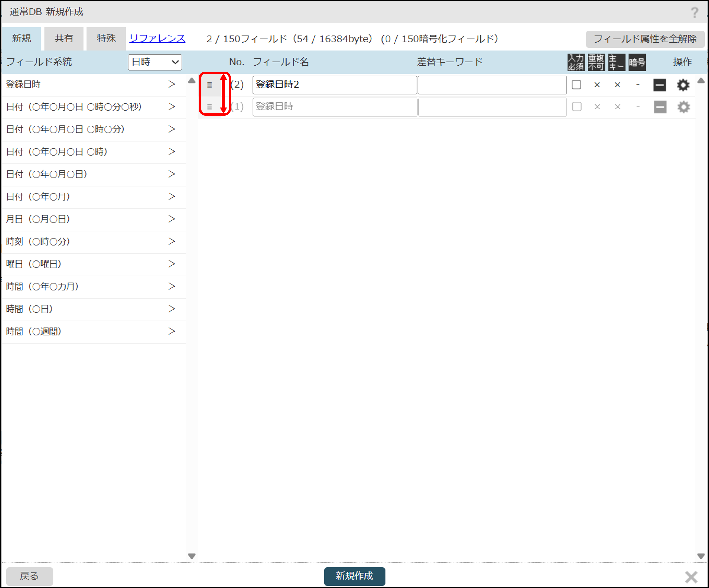Click the minus icon in the 登録日時 row
This screenshot has height=588, width=709.
[x=660, y=107]
